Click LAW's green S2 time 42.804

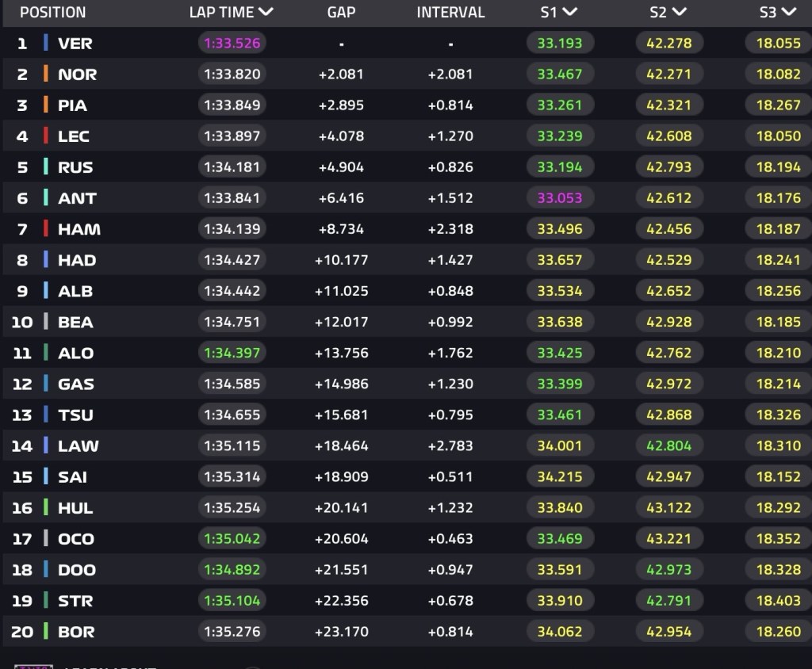[669, 445]
